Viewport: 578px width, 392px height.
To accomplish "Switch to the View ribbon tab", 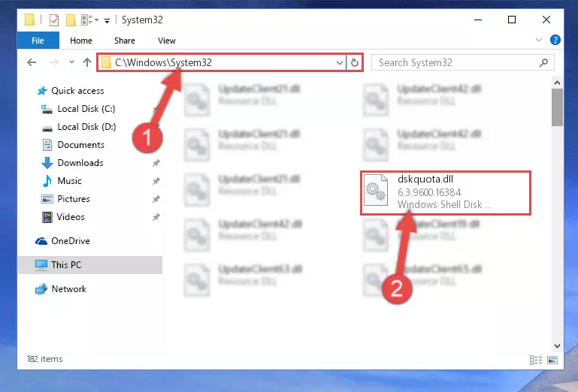I will (167, 41).
